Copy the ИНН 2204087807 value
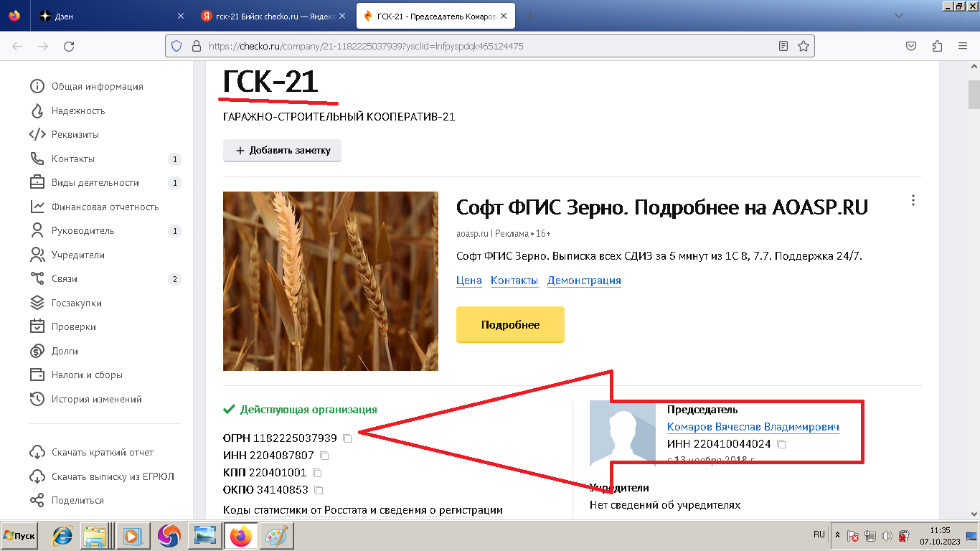Screen dimensions: 980x551 [324, 456]
